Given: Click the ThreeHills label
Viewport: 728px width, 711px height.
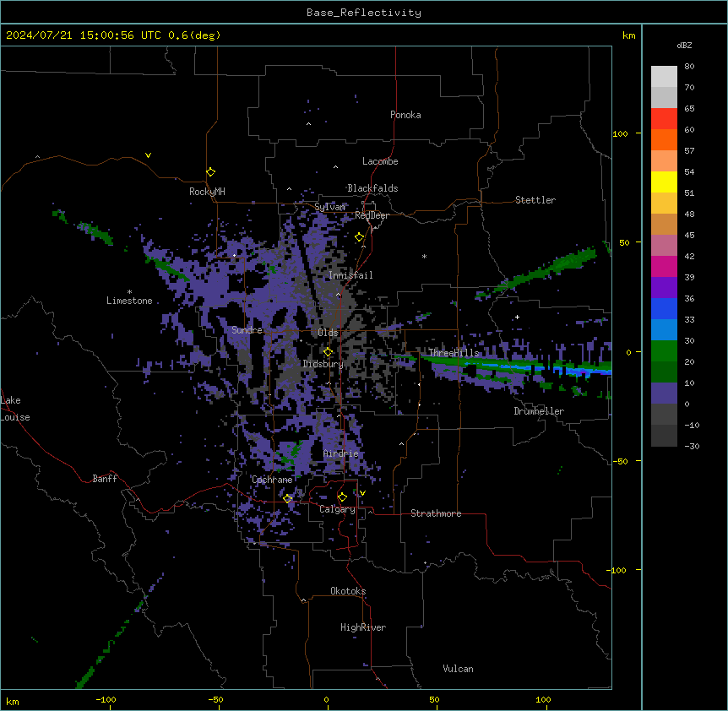Looking at the screenshot, I should 454,353.
